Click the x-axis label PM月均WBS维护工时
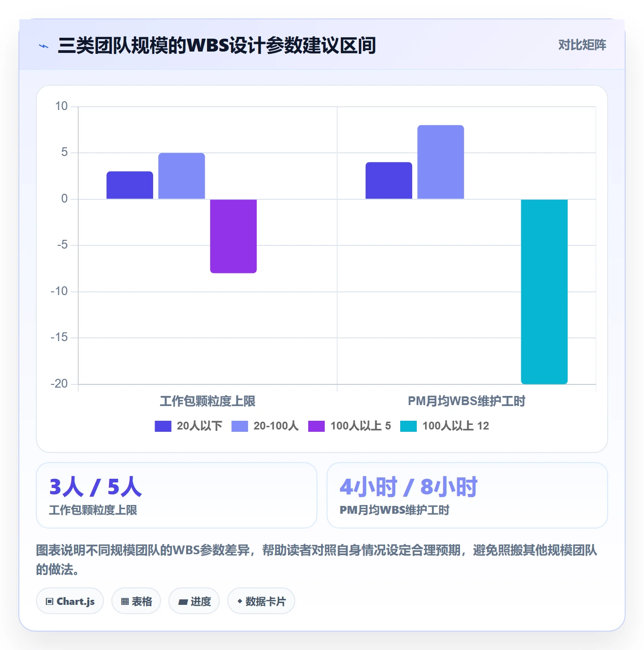This screenshot has height=650, width=644. [466, 401]
